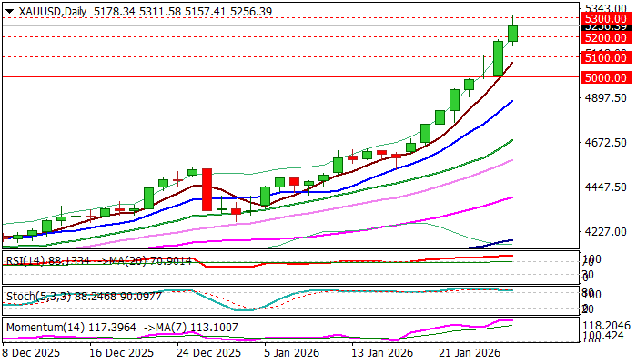Click the 4897.00 price axis value

click(x=605, y=97)
